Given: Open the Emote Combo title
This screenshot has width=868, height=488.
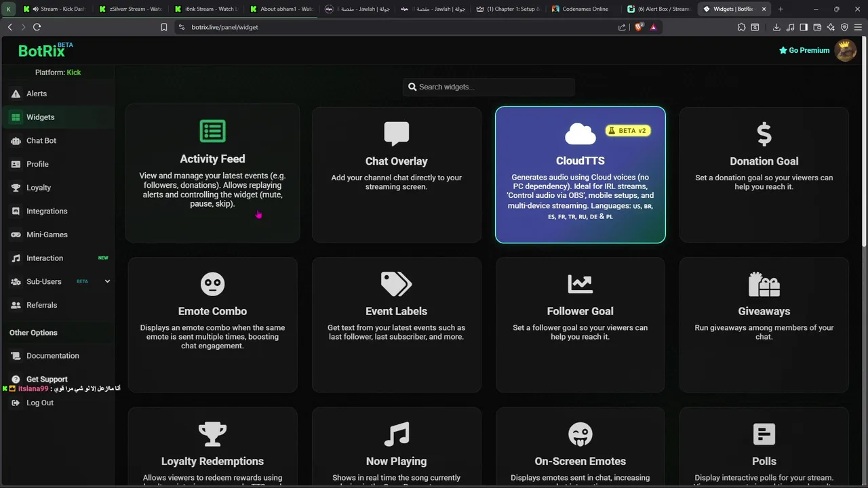Looking at the screenshot, I should pyautogui.click(x=212, y=311).
